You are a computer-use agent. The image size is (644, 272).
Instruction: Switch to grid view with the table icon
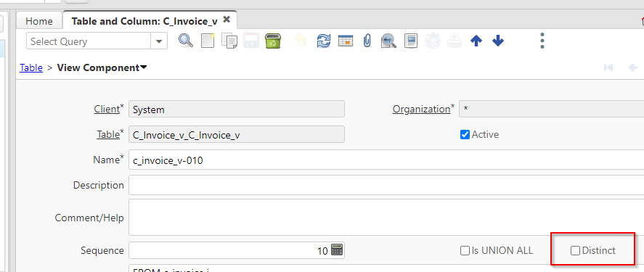click(346, 41)
